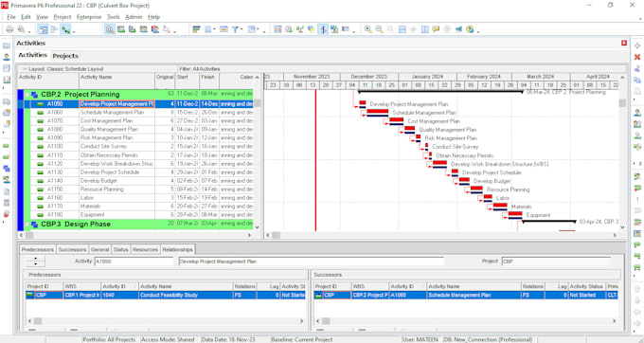Switch to the Status detail tab
Image resolution: width=644 pixels, height=343 pixels.
point(121,249)
